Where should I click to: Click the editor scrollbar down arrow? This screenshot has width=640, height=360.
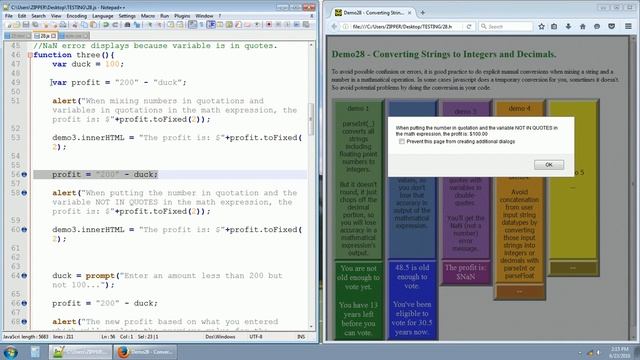pyautogui.click(x=311, y=327)
